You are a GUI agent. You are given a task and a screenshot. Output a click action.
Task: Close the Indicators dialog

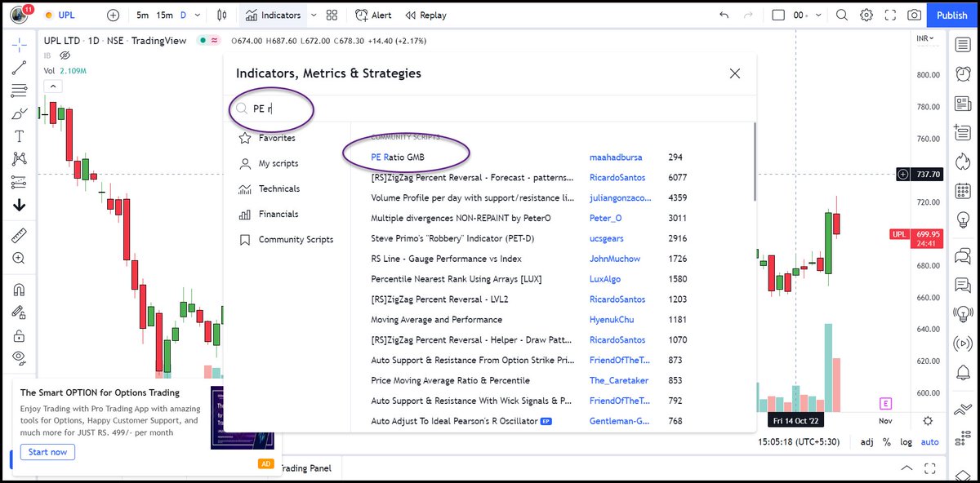734,73
